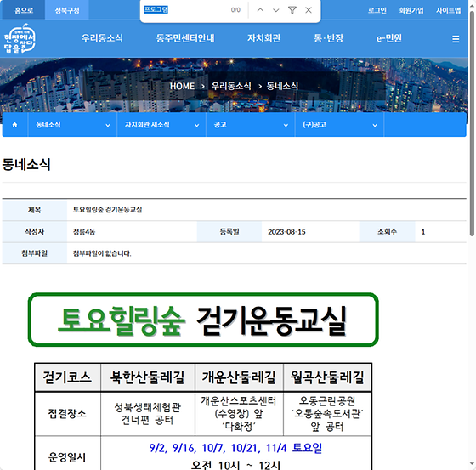Click the 로그인 link

click(377, 10)
